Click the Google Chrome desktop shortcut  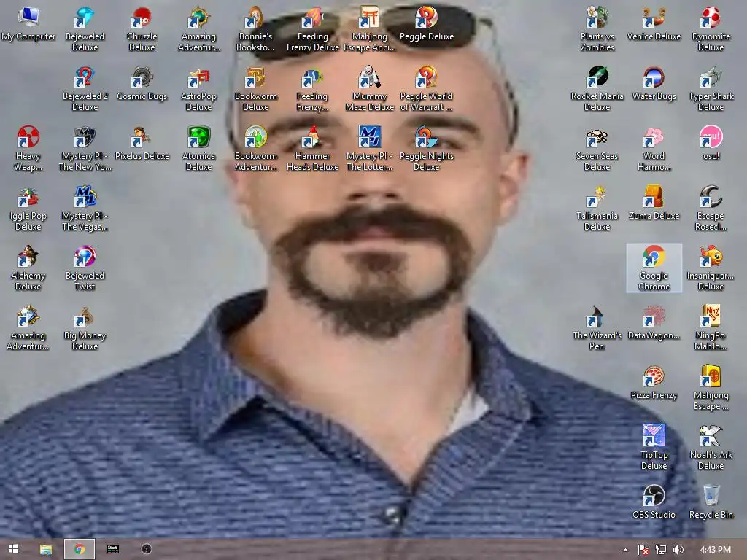click(654, 268)
